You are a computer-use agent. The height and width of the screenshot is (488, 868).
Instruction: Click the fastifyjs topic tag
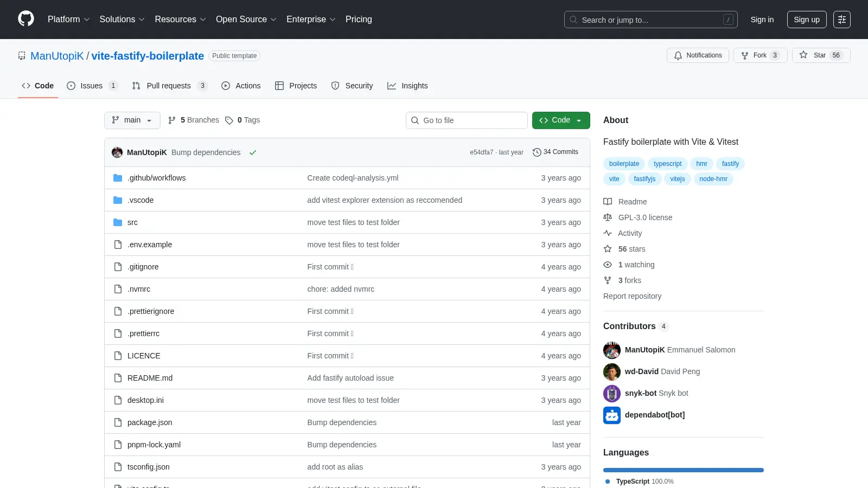(x=644, y=179)
